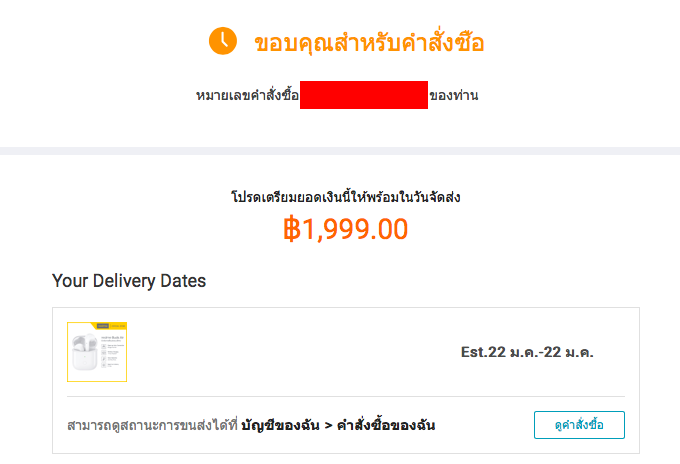Click the Baht currency symbol

(x=292, y=229)
